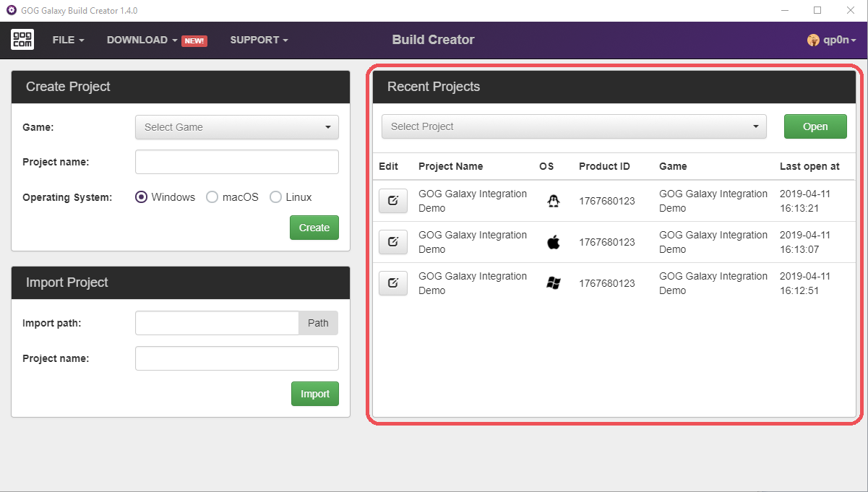
Task: Click the project name in the Windows row
Action: (473, 283)
